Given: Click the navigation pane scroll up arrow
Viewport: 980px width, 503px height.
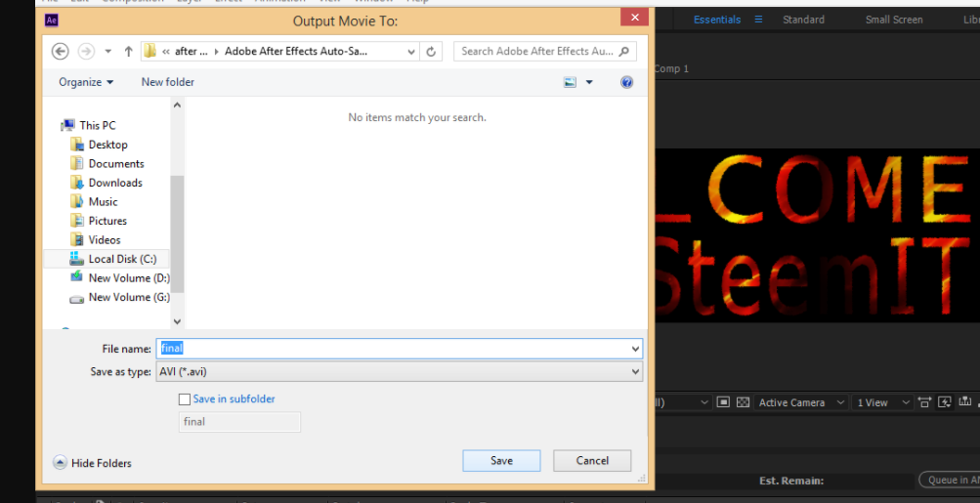Looking at the screenshot, I should [177, 105].
